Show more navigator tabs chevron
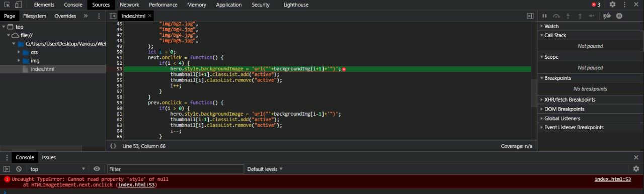Viewport: 644px width, 194px height. pyautogui.click(x=86, y=16)
